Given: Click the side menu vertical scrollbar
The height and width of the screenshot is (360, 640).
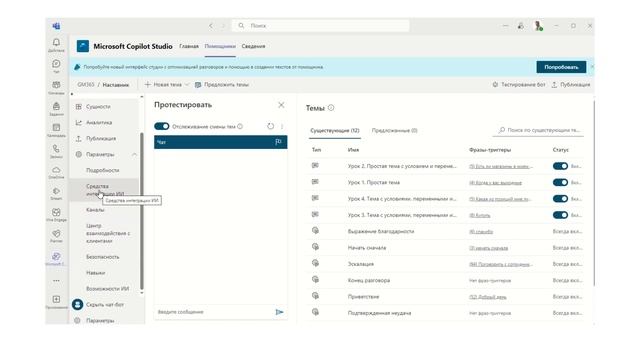Looking at the screenshot, I should click(x=142, y=210).
